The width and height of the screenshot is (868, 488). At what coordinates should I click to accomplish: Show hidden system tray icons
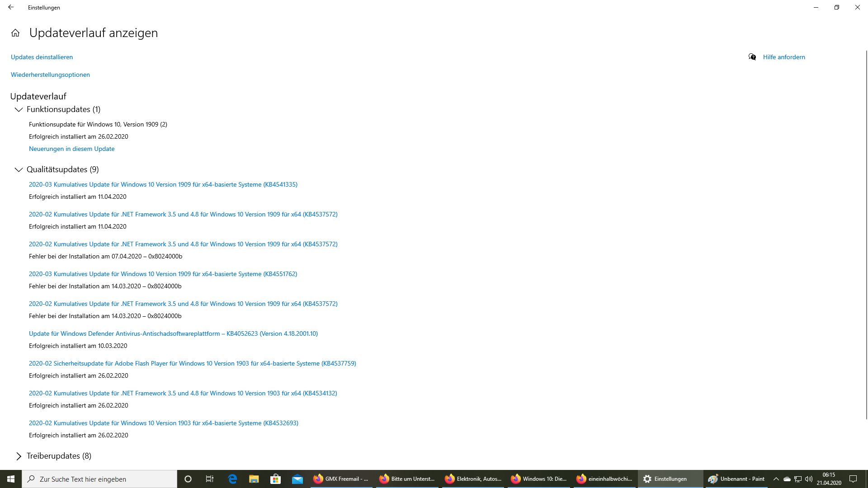click(776, 479)
